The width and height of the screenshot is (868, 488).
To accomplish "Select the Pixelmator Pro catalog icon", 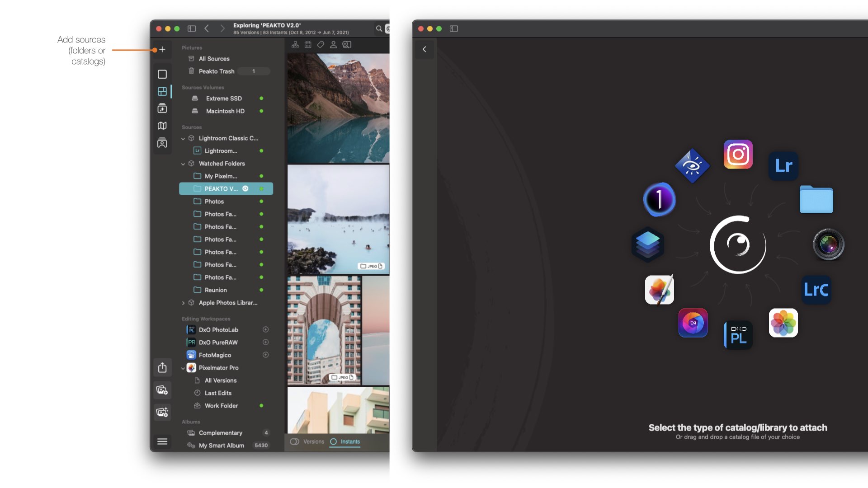I will (659, 290).
